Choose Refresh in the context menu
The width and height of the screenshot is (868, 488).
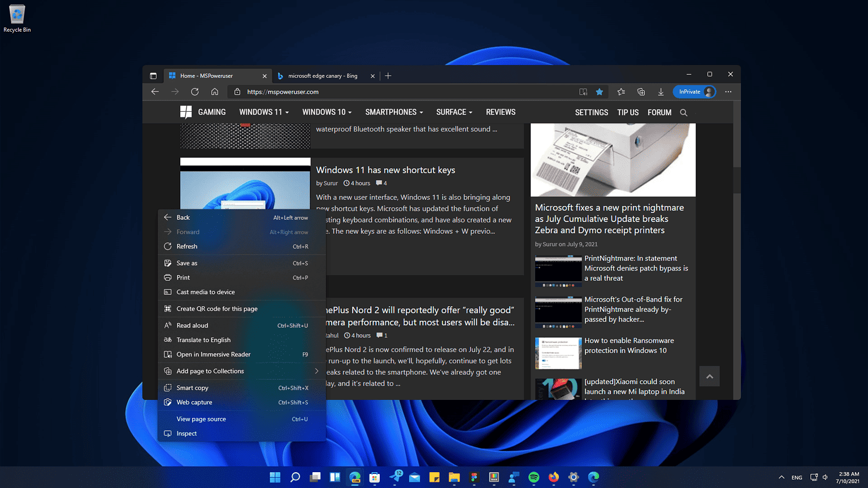click(242, 246)
